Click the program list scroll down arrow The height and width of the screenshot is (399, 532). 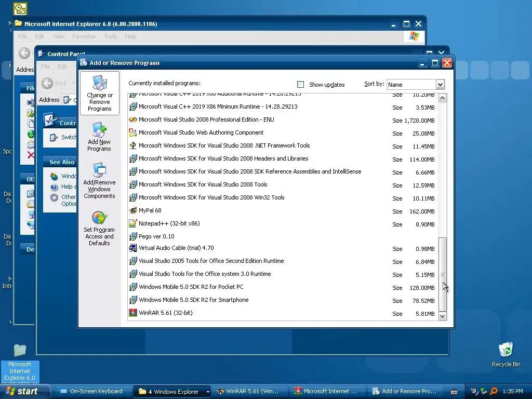443,316
